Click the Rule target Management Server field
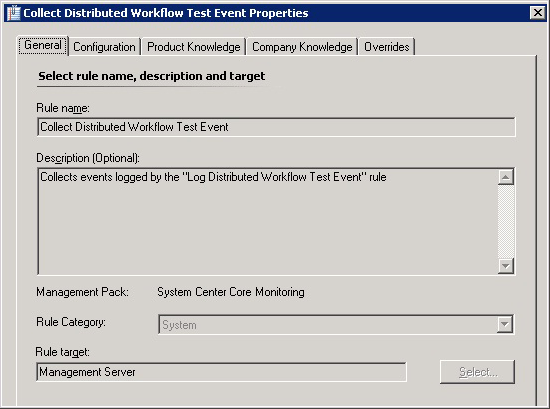 tap(221, 372)
